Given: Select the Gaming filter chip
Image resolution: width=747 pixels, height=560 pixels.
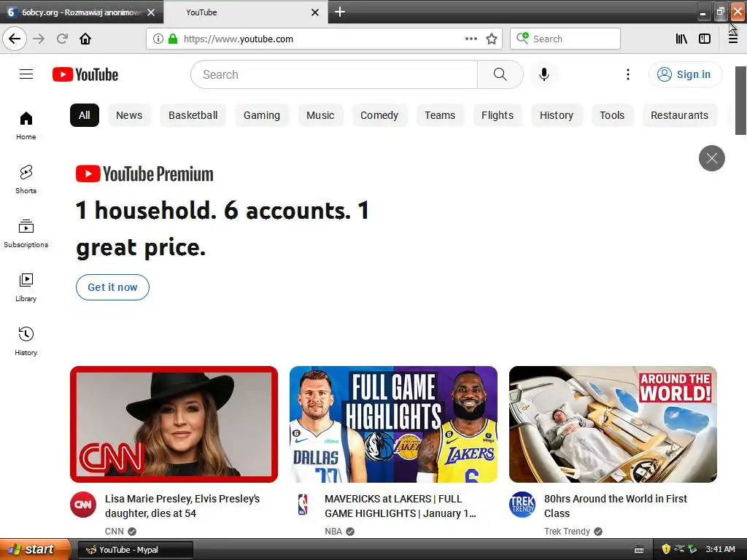Looking at the screenshot, I should 262,115.
